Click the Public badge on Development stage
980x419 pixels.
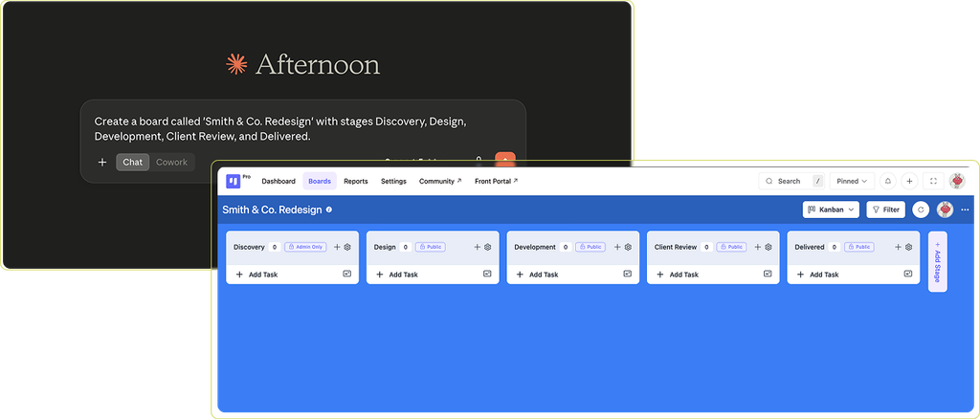coord(590,247)
